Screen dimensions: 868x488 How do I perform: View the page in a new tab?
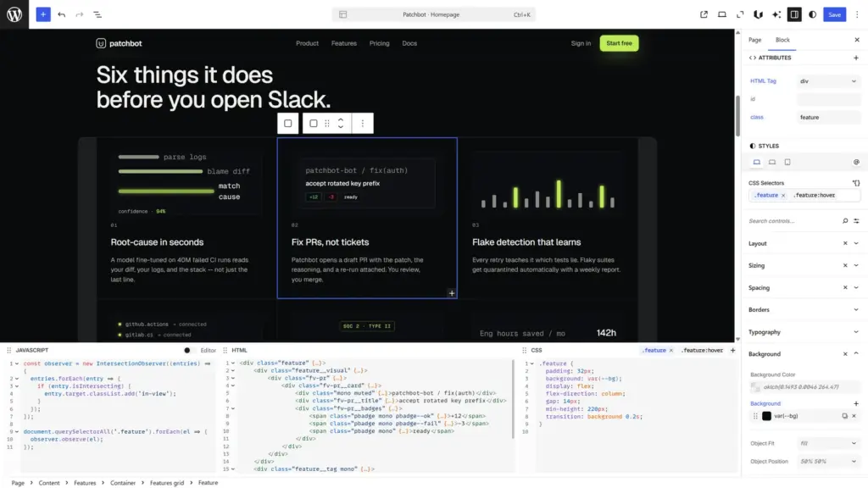704,14
